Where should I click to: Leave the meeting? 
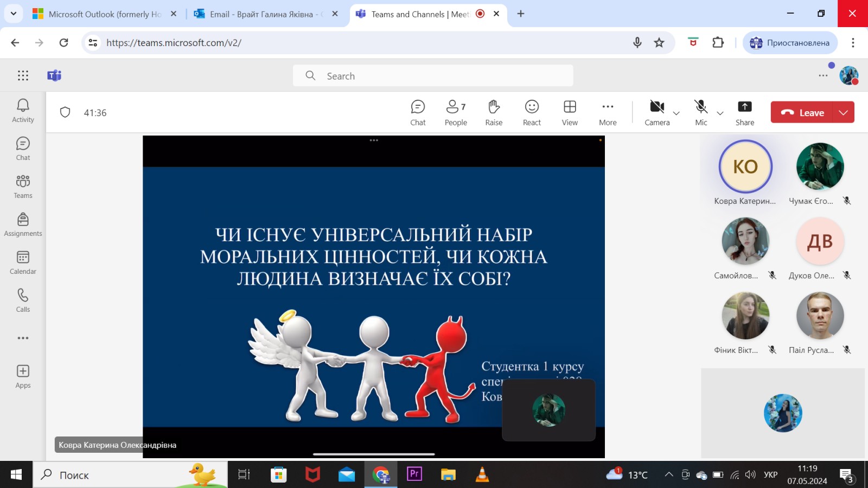pyautogui.click(x=803, y=112)
